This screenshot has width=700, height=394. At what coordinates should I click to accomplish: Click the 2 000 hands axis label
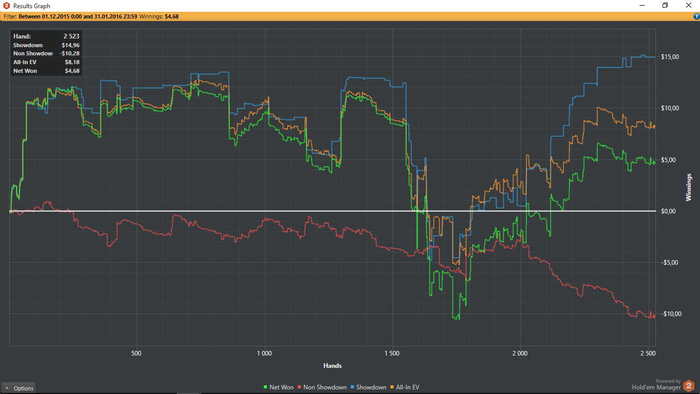[520, 353]
